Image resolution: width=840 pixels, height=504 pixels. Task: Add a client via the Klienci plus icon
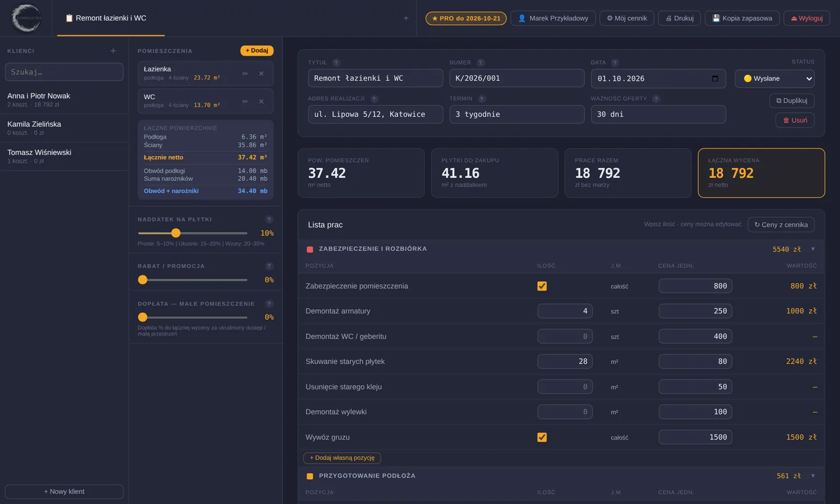pyautogui.click(x=113, y=51)
